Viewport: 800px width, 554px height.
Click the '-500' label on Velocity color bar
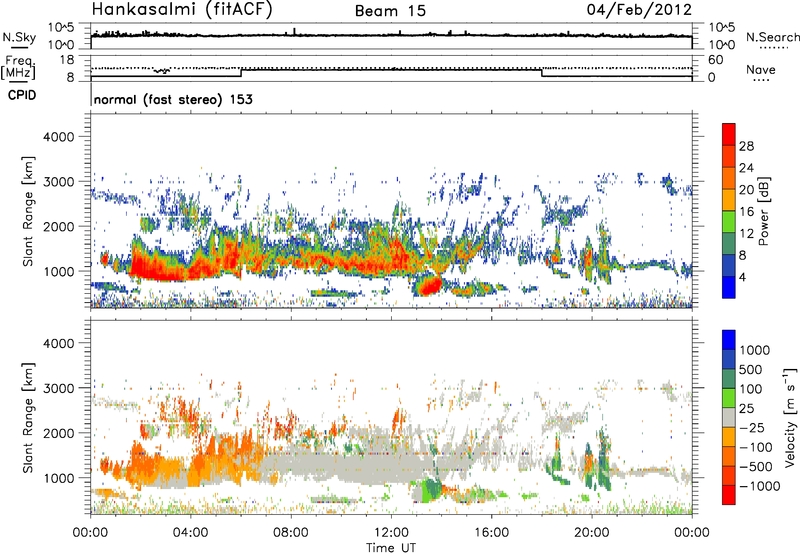(x=755, y=467)
